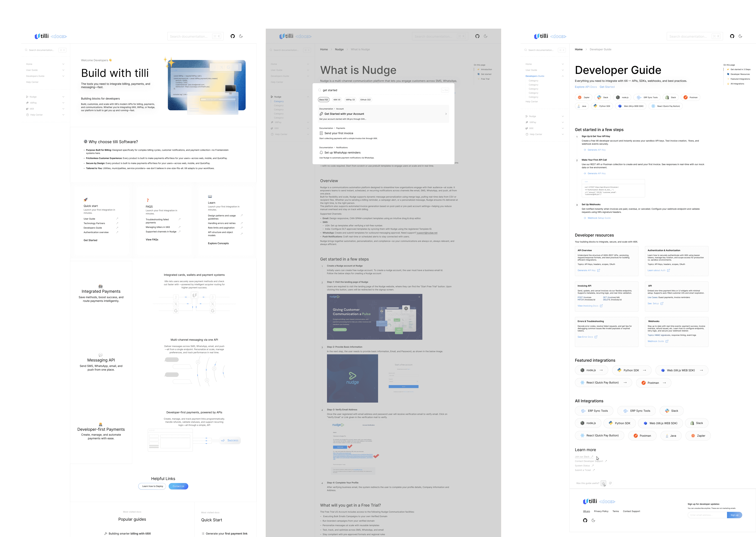Expand User Guide in the Developer Guide page sidebar
The height and width of the screenshot is (537, 756).
coord(563,70)
